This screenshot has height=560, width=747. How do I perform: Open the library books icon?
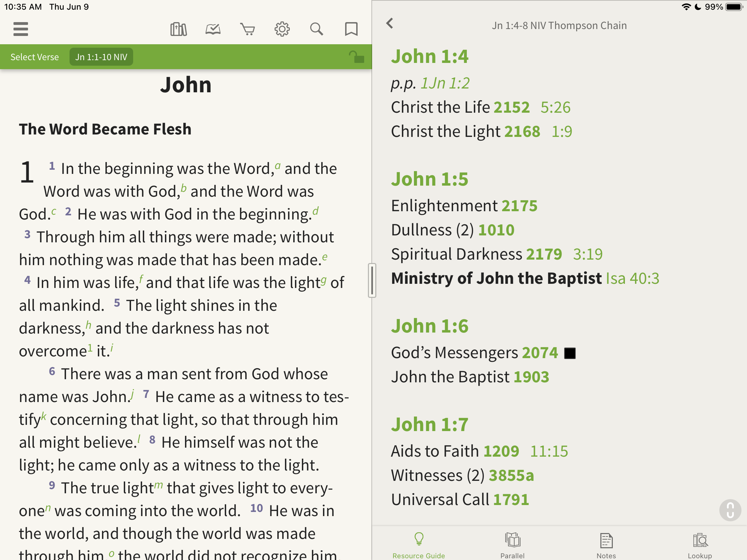(178, 29)
